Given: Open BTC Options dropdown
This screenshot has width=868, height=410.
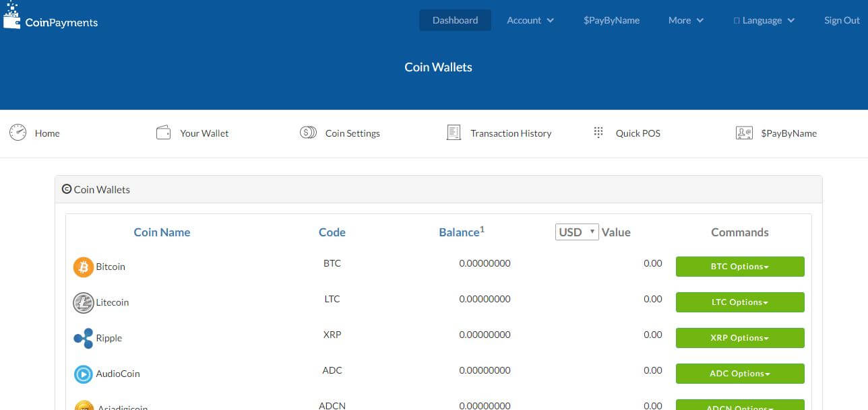Looking at the screenshot, I should coord(740,267).
